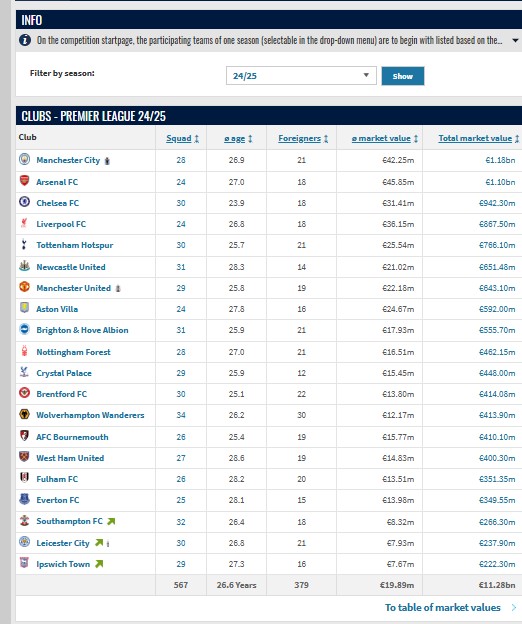
Task: Open the West Ham United club link
Action: click(70, 458)
